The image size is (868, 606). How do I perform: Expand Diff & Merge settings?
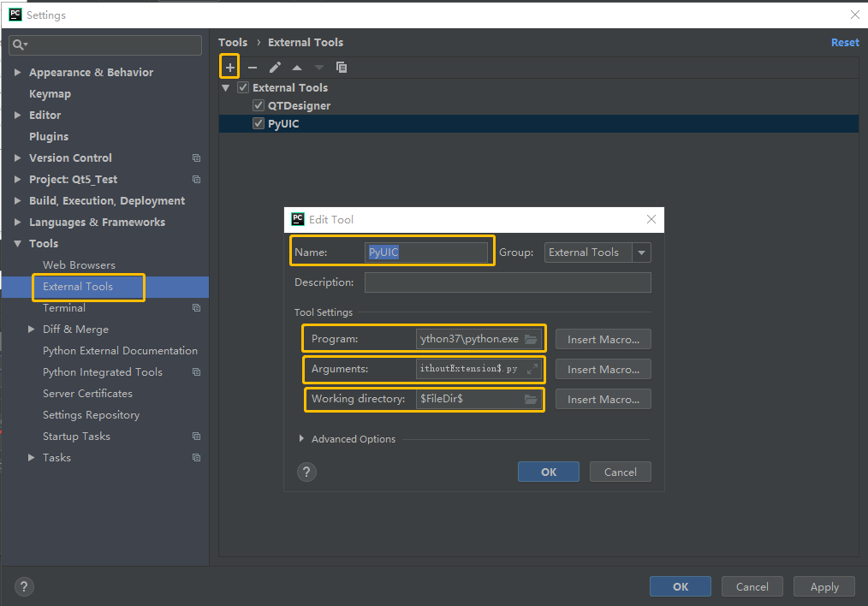pyautogui.click(x=32, y=330)
